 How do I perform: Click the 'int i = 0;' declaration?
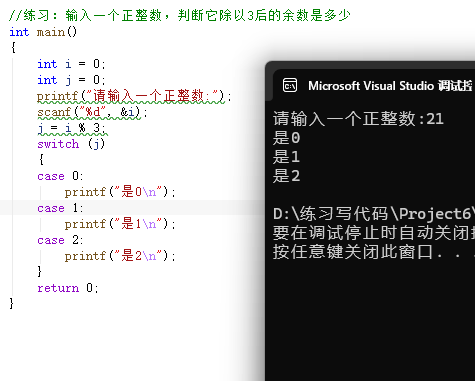(71, 64)
